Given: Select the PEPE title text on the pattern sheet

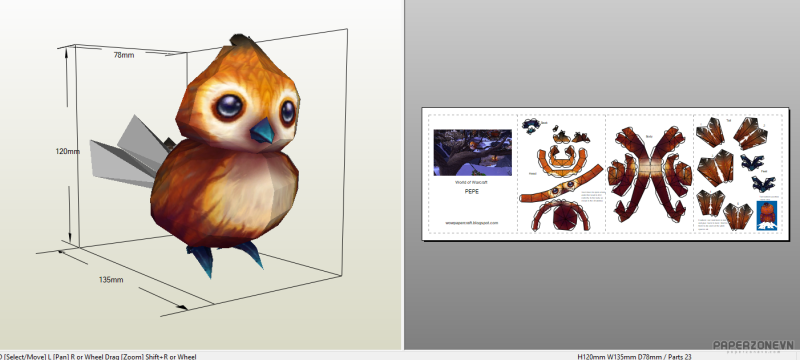Looking at the screenshot, I should (x=472, y=192).
